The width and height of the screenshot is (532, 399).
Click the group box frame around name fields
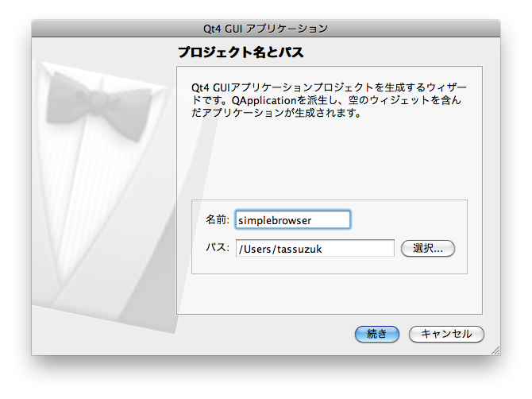click(330, 201)
